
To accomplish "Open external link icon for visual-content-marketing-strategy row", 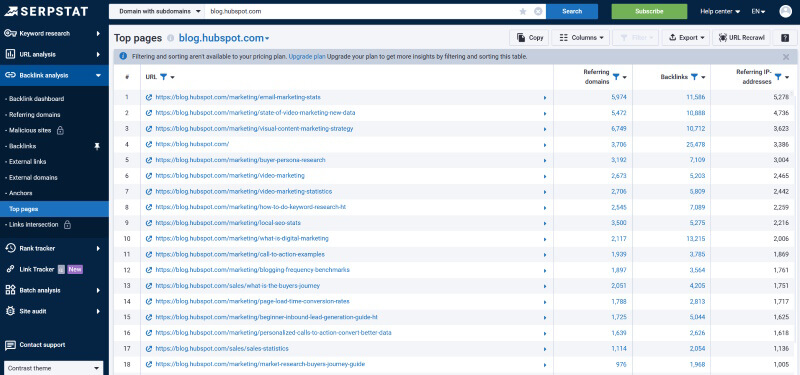I will [x=149, y=129].
